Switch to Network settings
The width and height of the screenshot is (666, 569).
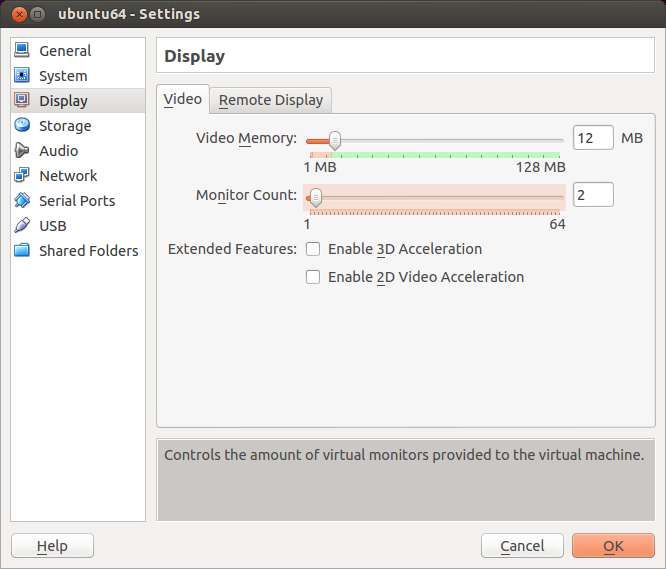[x=78, y=176]
